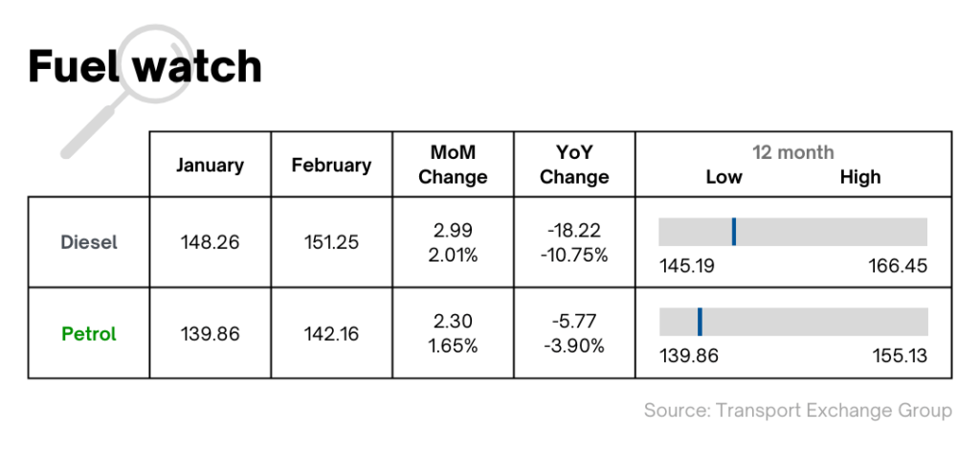Click the Source: Transport Exchange Group text
This screenshot has height=454, width=980.
[798, 410]
